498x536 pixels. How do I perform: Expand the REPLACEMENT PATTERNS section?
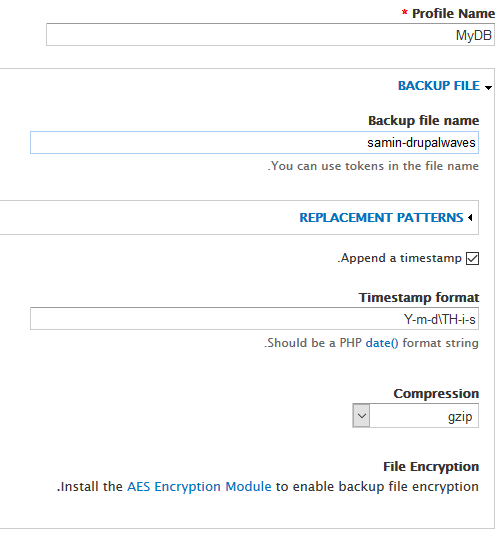[381, 217]
